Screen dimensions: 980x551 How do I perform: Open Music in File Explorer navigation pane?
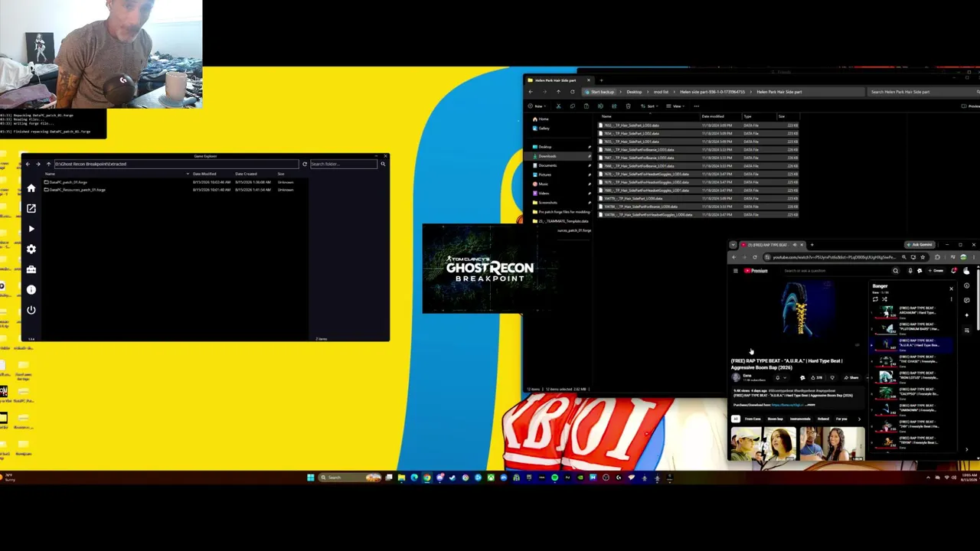pyautogui.click(x=542, y=184)
